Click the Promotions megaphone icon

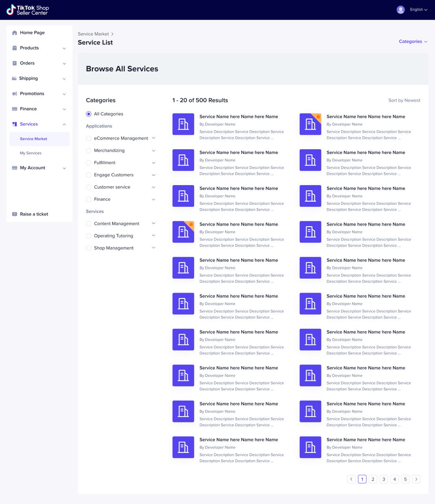(x=15, y=94)
